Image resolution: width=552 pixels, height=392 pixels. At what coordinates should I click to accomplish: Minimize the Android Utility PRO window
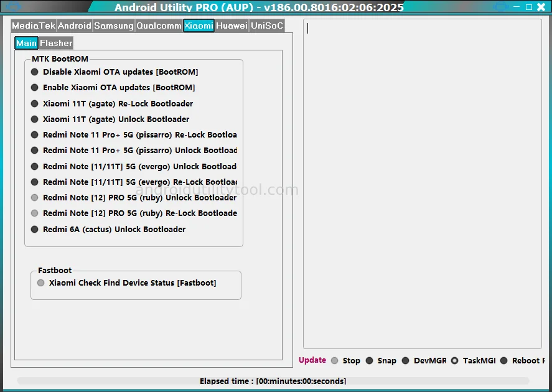pyautogui.click(x=517, y=7)
